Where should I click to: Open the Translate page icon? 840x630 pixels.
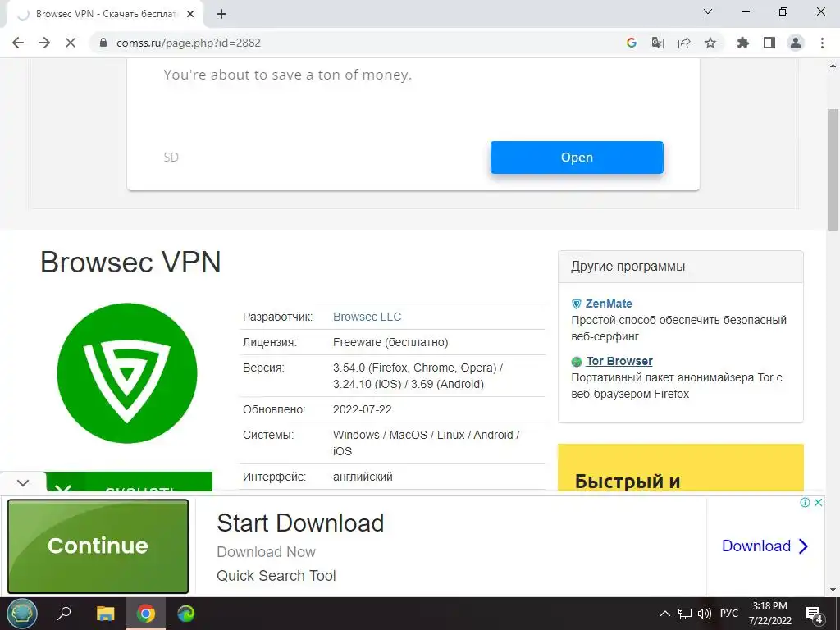pos(657,43)
